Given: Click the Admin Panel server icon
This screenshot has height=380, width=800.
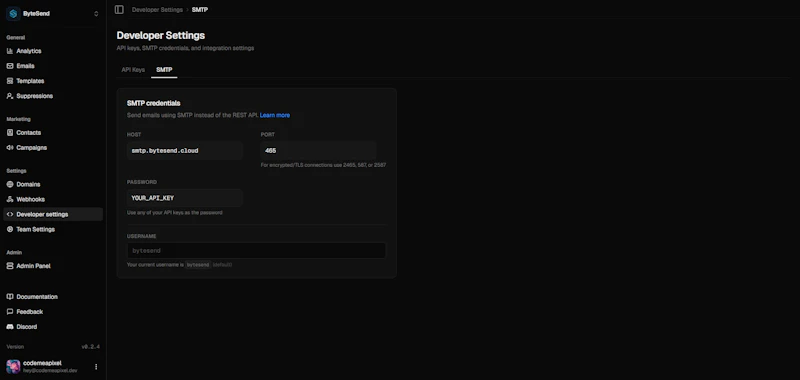Looking at the screenshot, I should 10,266.
